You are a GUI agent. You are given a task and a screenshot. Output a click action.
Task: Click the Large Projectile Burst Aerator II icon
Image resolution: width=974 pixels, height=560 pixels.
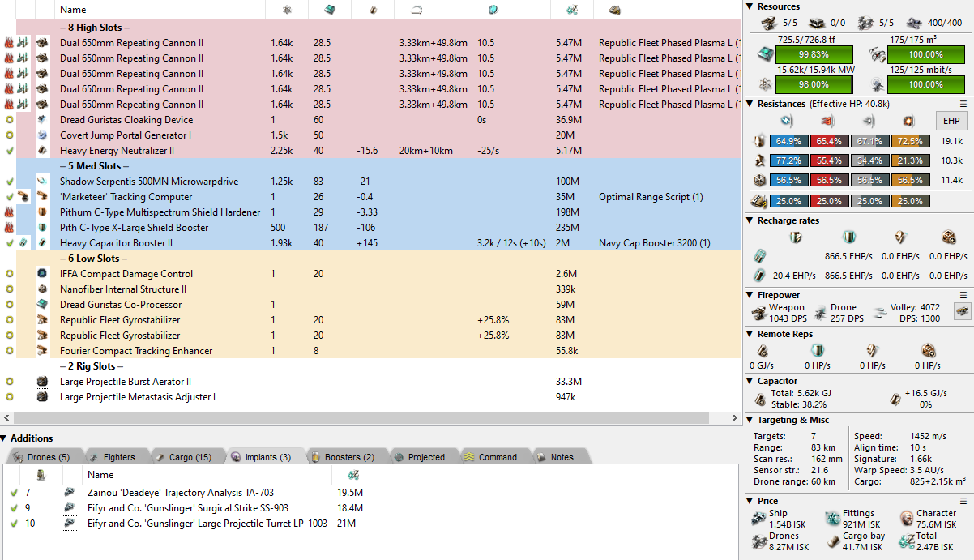pyautogui.click(x=42, y=382)
